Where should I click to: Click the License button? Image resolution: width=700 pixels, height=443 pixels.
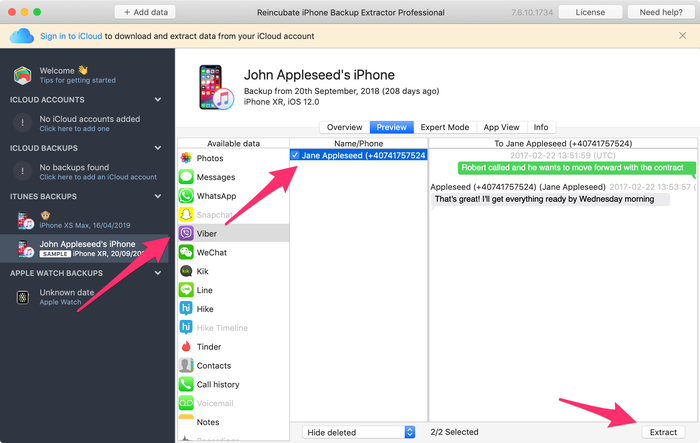590,12
